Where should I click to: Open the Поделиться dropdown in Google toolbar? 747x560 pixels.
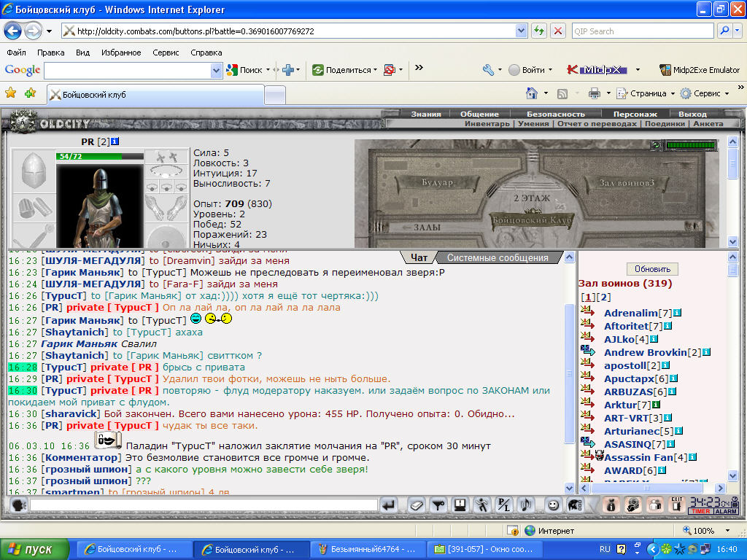click(x=344, y=70)
